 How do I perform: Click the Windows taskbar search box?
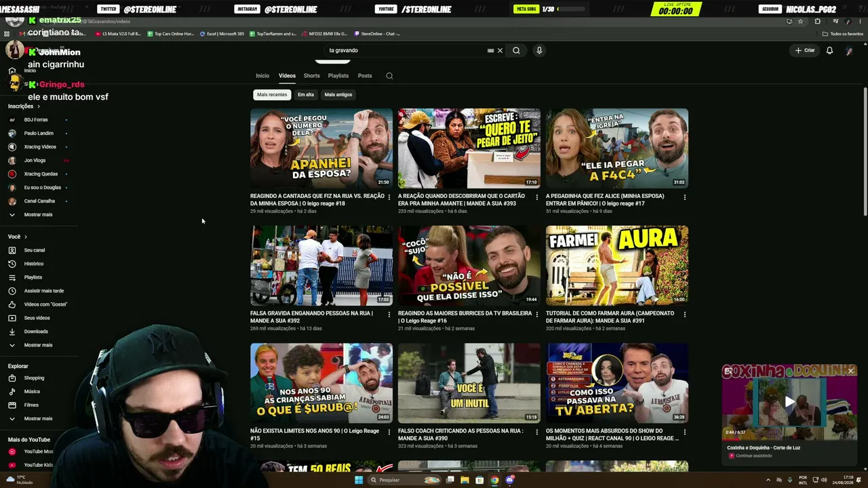(x=404, y=480)
